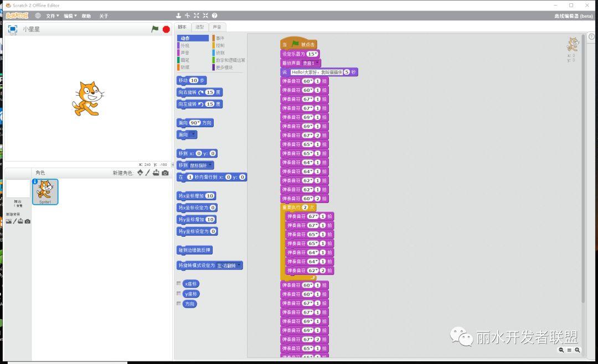
Task: Select the shrink sprite tool
Action: pos(205,15)
